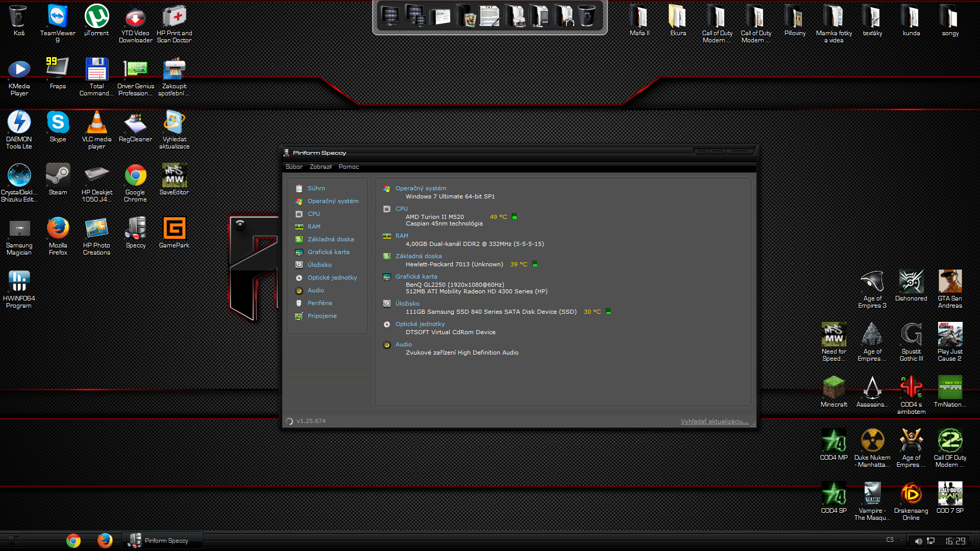Select Súhrn in Speccy sidebar
Screen dimensions: 980x551
click(x=316, y=188)
